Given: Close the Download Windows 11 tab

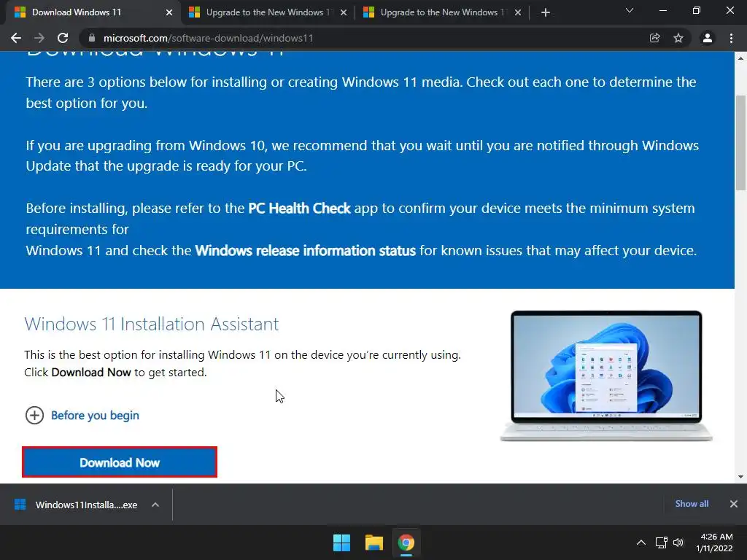Looking at the screenshot, I should pos(169,12).
